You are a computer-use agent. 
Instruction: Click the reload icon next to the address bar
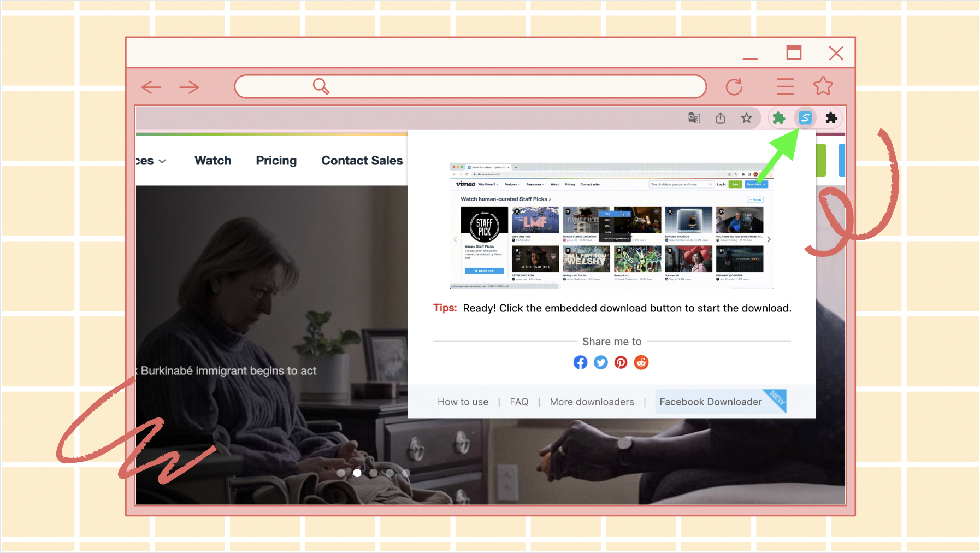(734, 86)
